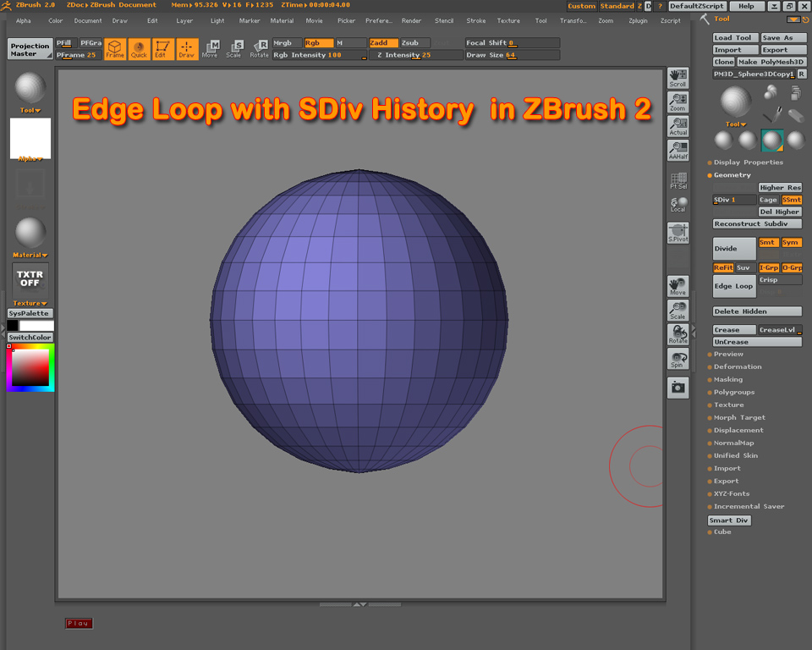Click the Frame tool in top shelf
The width and height of the screenshot is (812, 650).
[x=115, y=49]
